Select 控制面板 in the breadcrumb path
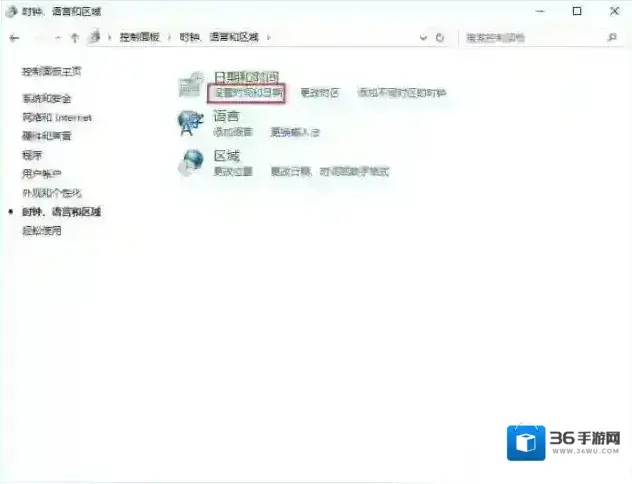 point(139,37)
